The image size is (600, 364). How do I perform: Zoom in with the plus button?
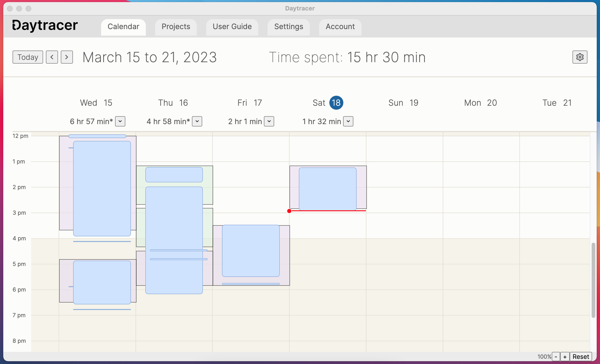tap(565, 357)
